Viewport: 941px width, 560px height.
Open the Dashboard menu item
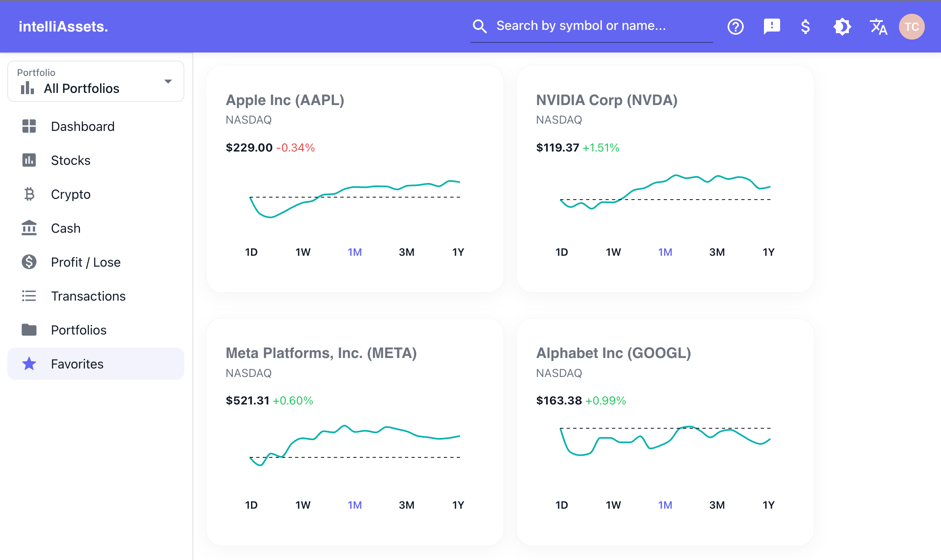[x=82, y=126]
